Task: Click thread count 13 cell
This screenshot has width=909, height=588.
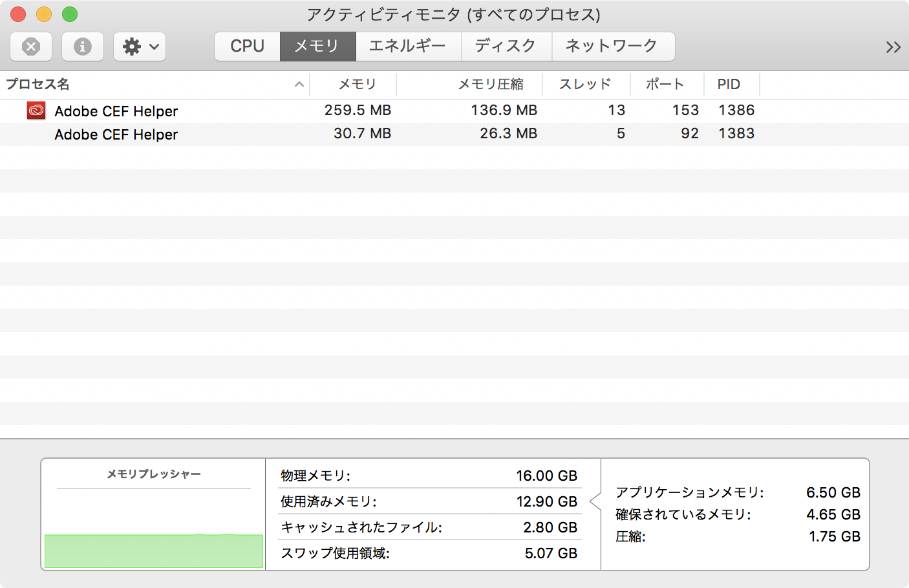Action: point(616,110)
